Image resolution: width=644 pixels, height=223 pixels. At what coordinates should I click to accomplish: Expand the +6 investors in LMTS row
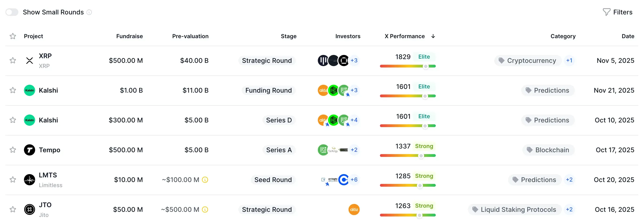[x=354, y=179]
